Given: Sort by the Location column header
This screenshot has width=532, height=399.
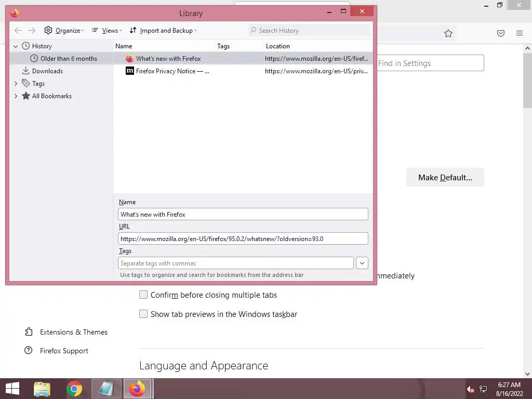Looking at the screenshot, I should coord(318,46).
